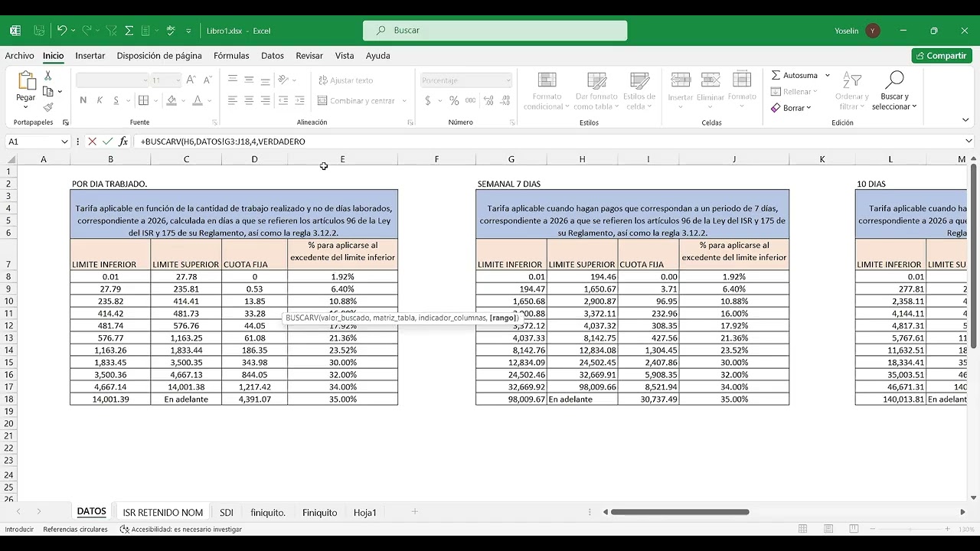Open the Porcentaje number format dropdown
Image resolution: width=980 pixels, height=551 pixels.
point(507,80)
